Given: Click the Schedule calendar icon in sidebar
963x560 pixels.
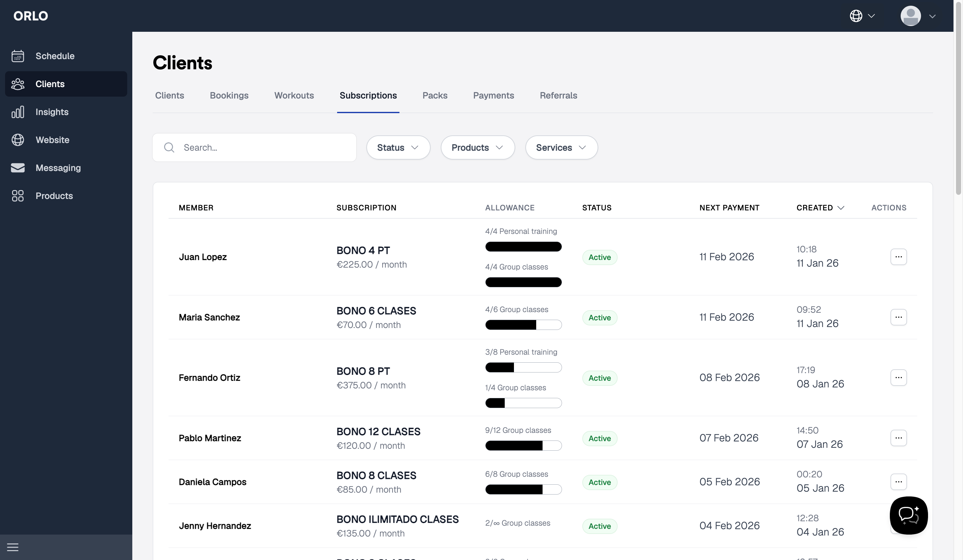Looking at the screenshot, I should [17, 56].
